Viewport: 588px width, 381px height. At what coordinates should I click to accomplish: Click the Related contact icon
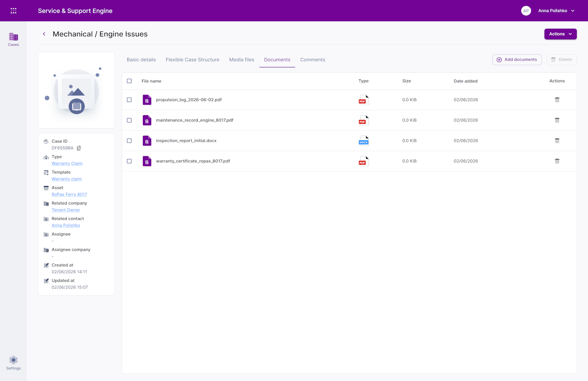coord(46,219)
